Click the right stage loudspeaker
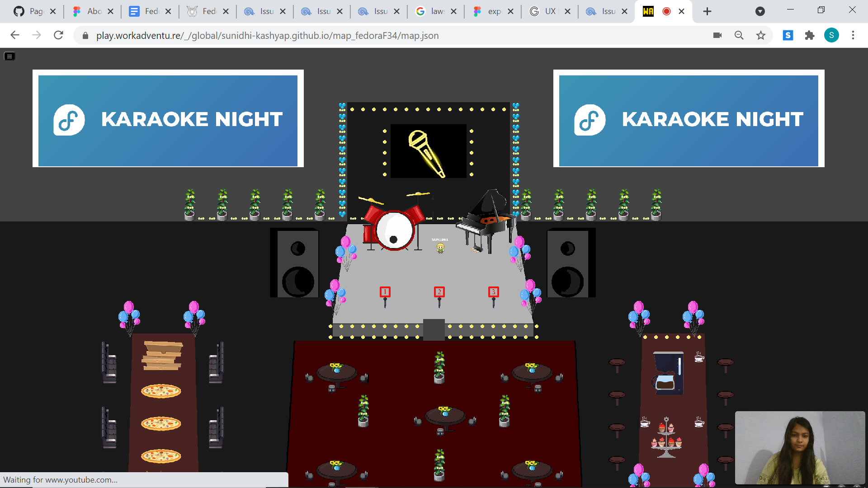The image size is (868, 488). pos(571,263)
